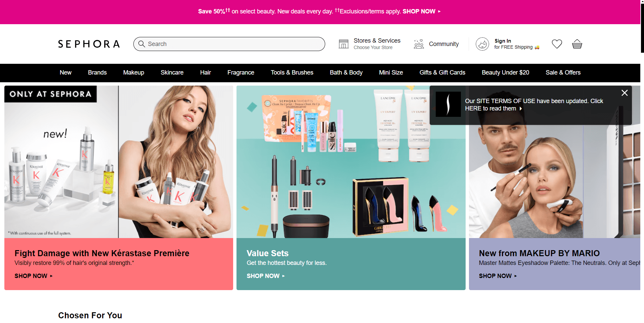
Task: Open the shopping basket icon
Action: 577,44
